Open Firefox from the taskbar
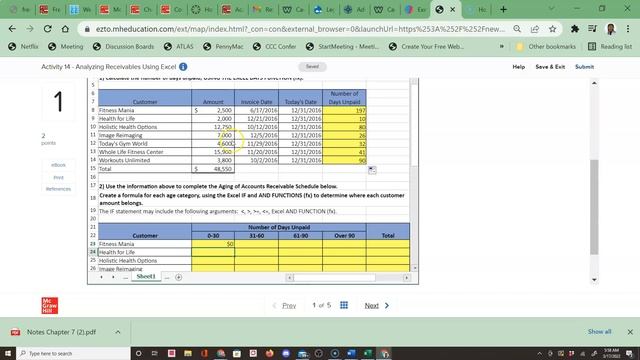The image size is (640, 360). click(x=269, y=353)
